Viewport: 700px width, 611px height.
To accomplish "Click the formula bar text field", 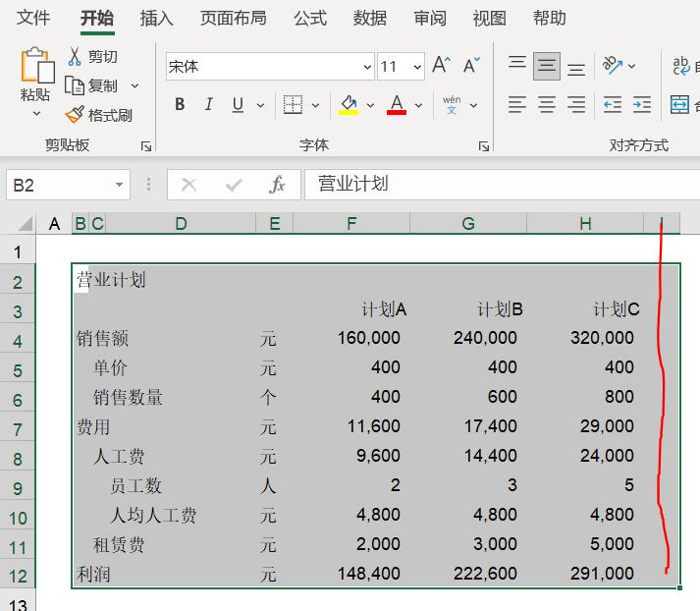I will (x=502, y=185).
